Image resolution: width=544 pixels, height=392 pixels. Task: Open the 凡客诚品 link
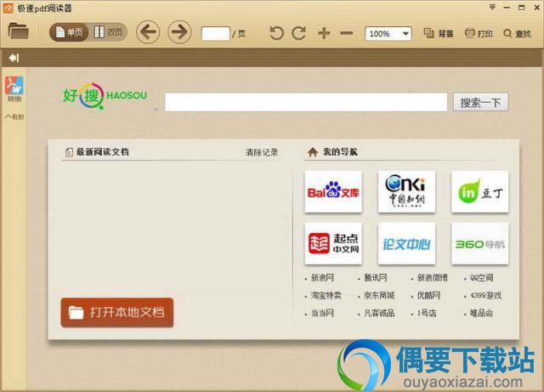pyautogui.click(x=379, y=313)
